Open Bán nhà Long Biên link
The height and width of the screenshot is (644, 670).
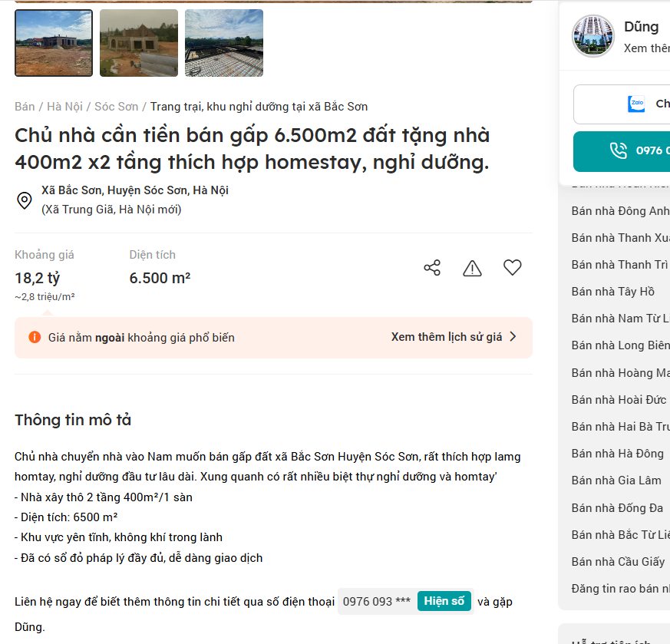[620, 345]
